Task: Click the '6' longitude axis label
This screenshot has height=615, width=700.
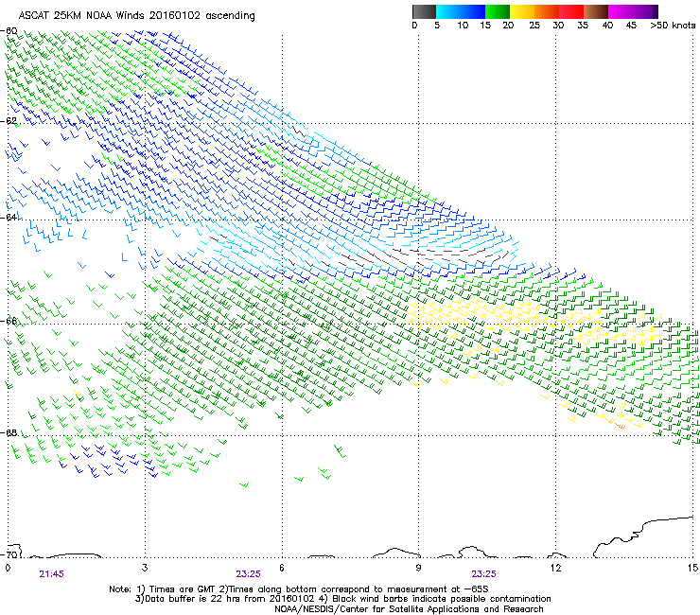Action: coord(282,568)
